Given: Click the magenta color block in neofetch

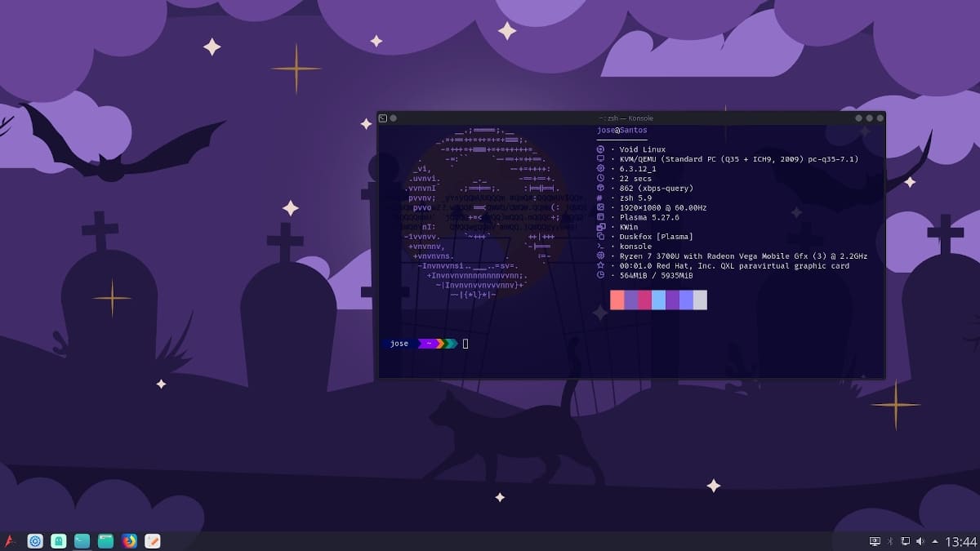Looking at the screenshot, I should pyautogui.click(x=644, y=300).
